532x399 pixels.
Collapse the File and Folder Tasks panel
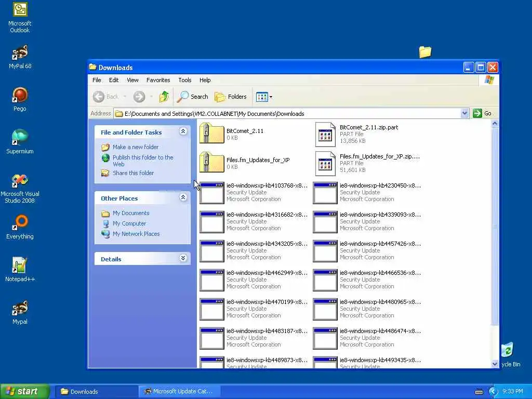coord(183,131)
